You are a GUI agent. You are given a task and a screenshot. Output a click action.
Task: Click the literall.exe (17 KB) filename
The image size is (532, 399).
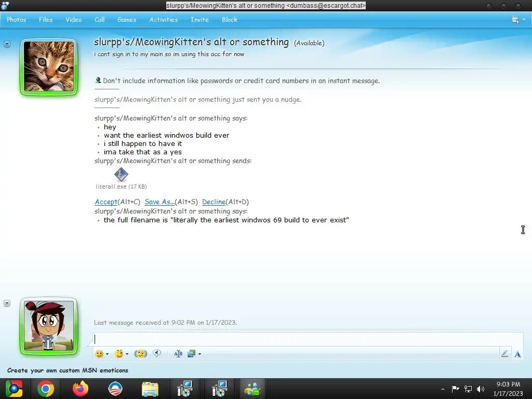tap(121, 187)
